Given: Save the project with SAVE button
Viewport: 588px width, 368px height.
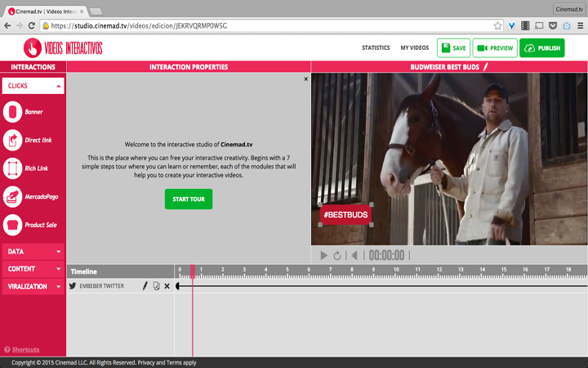Looking at the screenshot, I should (453, 48).
